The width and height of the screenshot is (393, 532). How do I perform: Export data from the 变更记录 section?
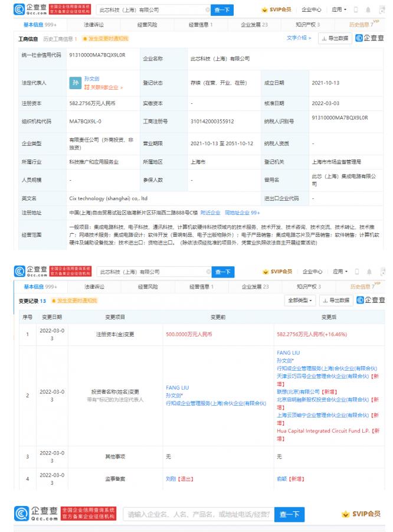[x=336, y=301]
